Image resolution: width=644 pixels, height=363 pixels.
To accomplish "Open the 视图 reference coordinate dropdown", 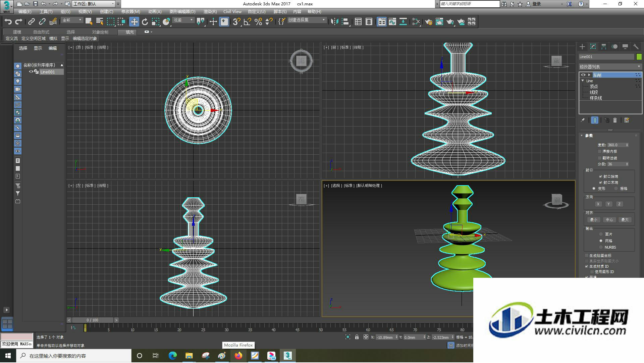I will 183,20.
